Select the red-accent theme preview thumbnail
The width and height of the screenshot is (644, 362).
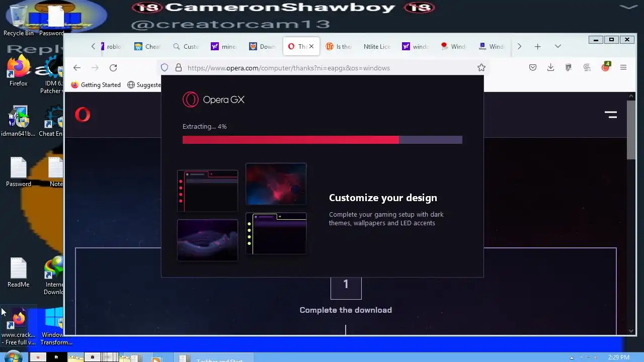click(207, 191)
